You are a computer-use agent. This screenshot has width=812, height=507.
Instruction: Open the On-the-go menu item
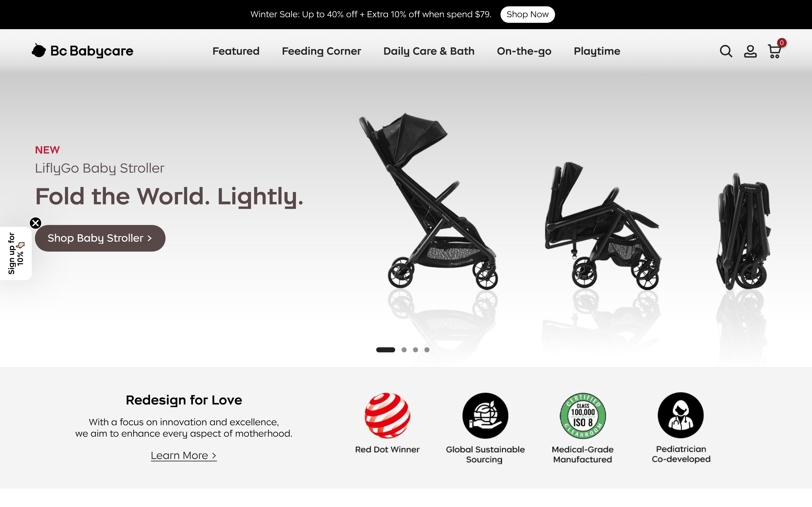coord(524,51)
